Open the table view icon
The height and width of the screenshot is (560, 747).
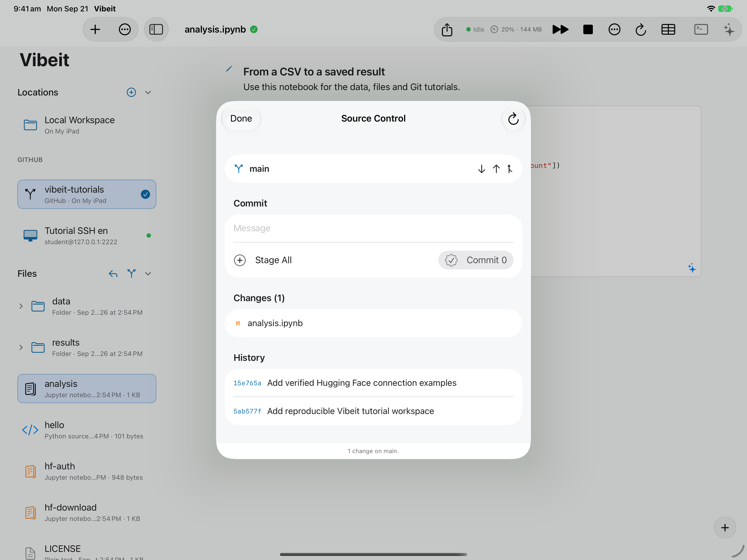(x=668, y=29)
